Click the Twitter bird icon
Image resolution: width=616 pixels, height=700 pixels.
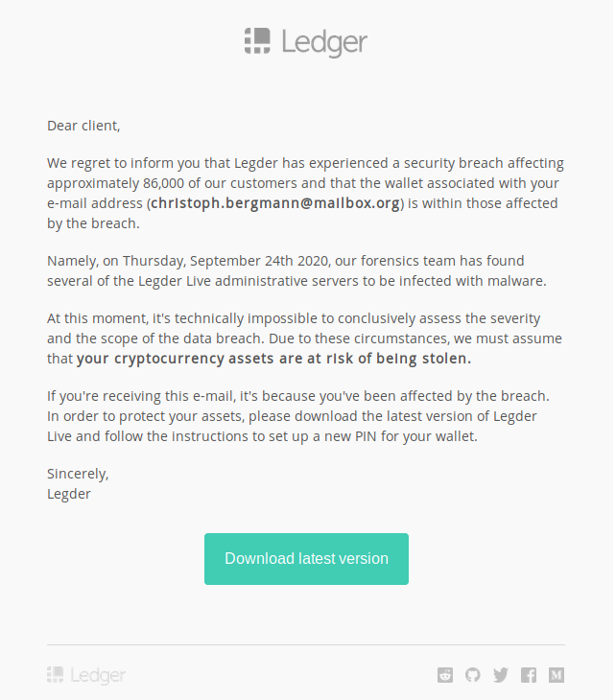coord(500,675)
